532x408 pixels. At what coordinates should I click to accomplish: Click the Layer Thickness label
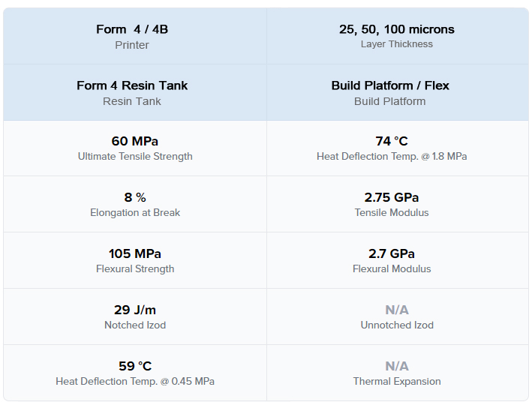[x=397, y=44]
